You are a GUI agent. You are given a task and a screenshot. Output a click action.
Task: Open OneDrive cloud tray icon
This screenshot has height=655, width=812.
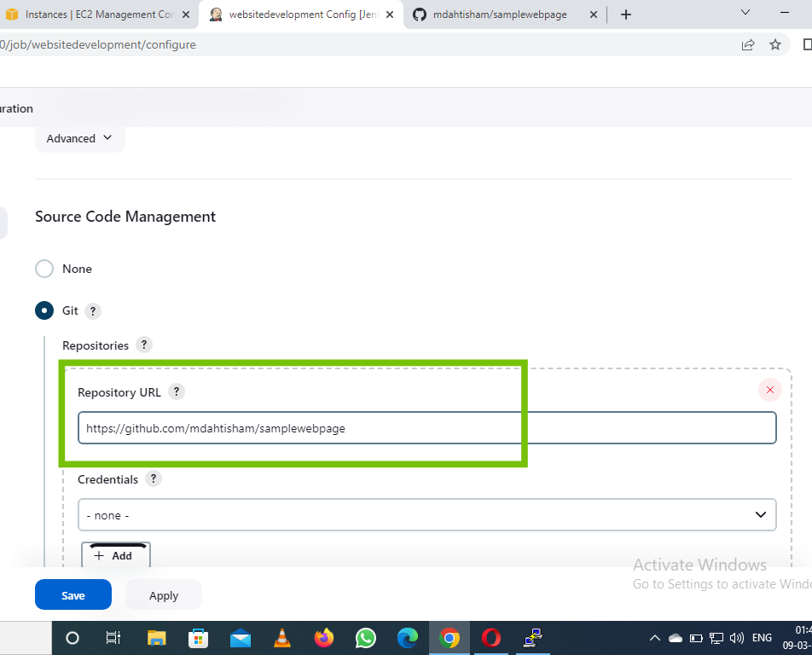(x=676, y=638)
